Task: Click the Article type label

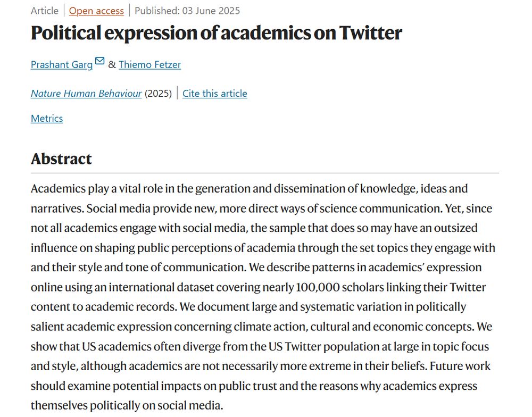Action: coord(45,11)
